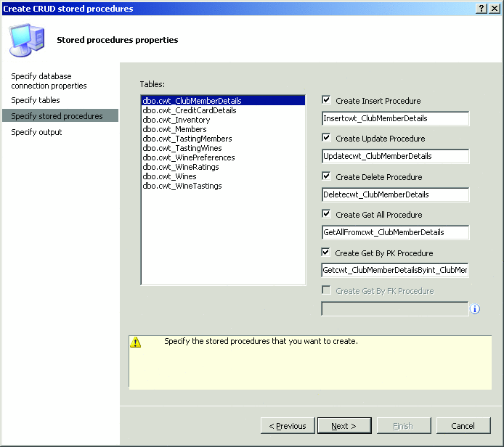The width and height of the screenshot is (504, 447).
Task: Click the disabled Create Get By FK Procedure checkbox
Action: (x=326, y=290)
